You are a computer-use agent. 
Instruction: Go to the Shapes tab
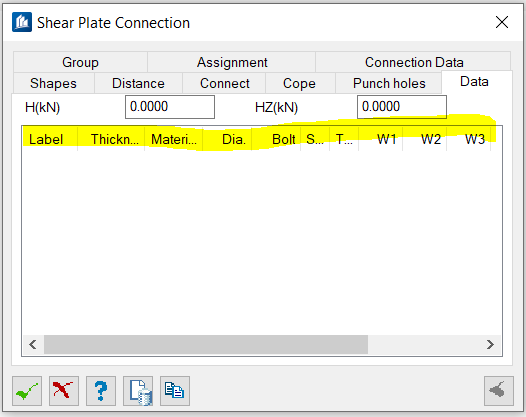[x=53, y=83]
